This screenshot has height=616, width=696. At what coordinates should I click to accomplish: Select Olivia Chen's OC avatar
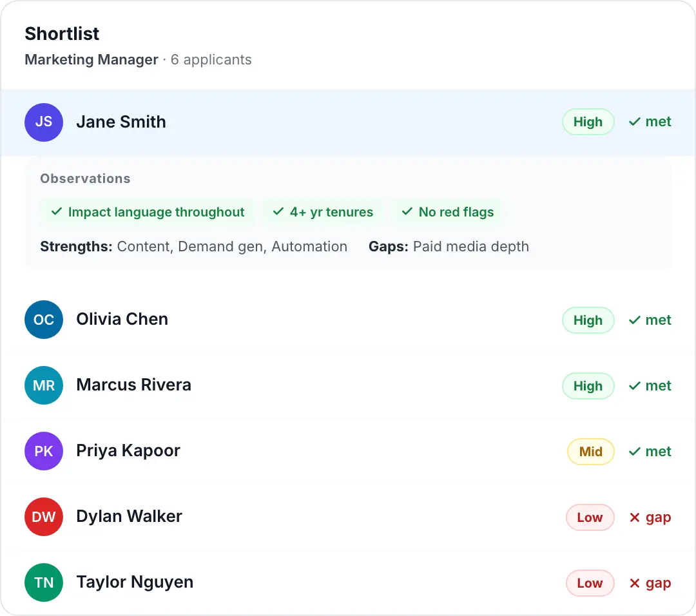pos(43,320)
